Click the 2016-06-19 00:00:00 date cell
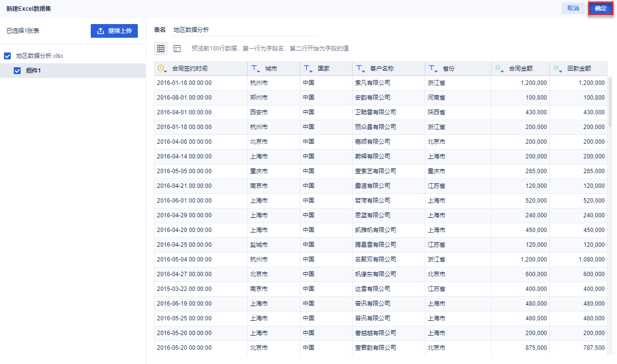The height and width of the screenshot is (364, 617). point(201,304)
